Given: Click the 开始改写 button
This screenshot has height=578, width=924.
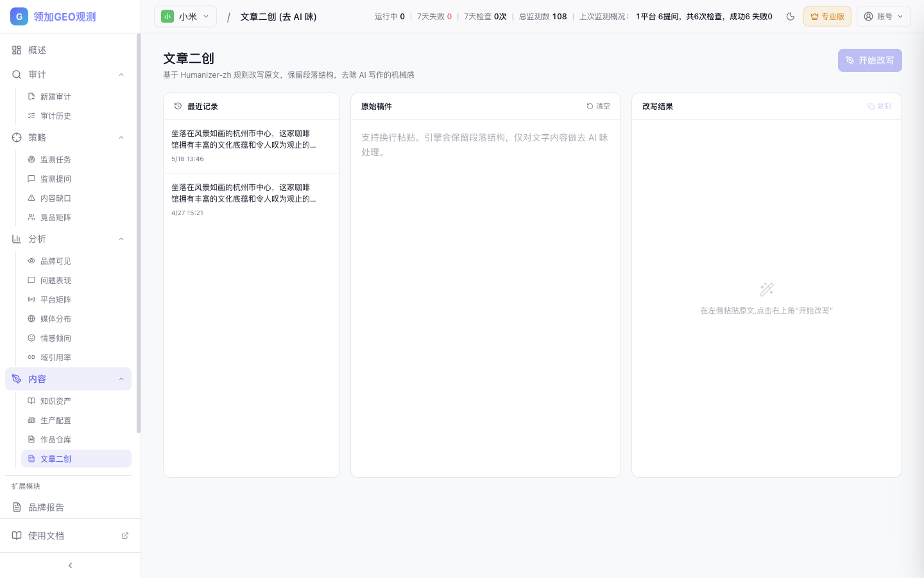Looking at the screenshot, I should (869, 60).
